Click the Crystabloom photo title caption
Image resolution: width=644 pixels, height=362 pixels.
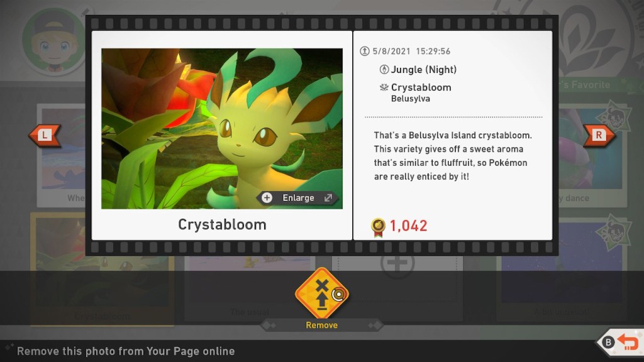(222, 224)
